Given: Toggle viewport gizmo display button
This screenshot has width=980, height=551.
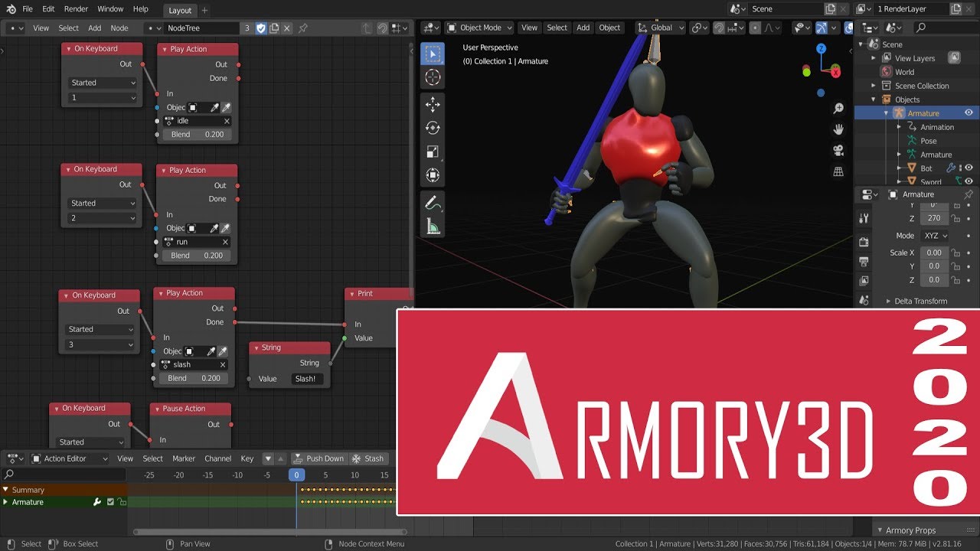Looking at the screenshot, I should 822,28.
